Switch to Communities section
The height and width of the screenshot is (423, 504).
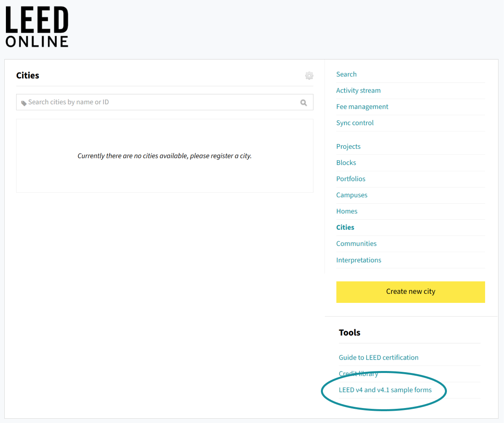point(356,243)
